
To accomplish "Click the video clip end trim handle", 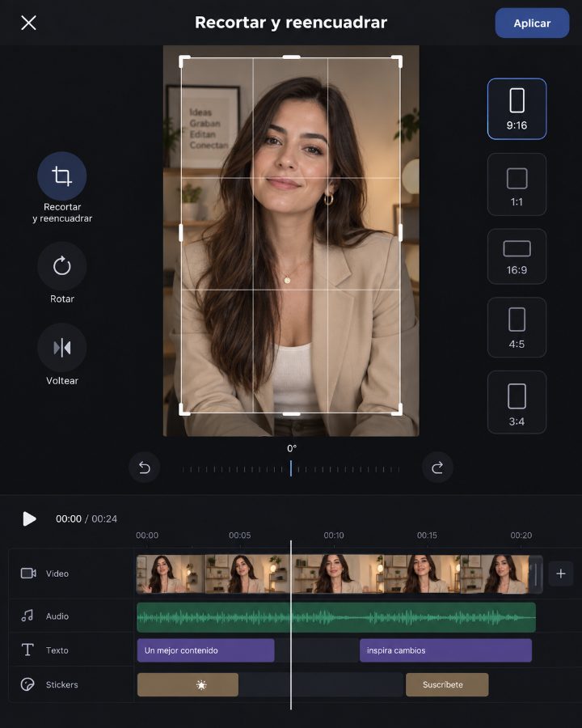I will (536, 574).
